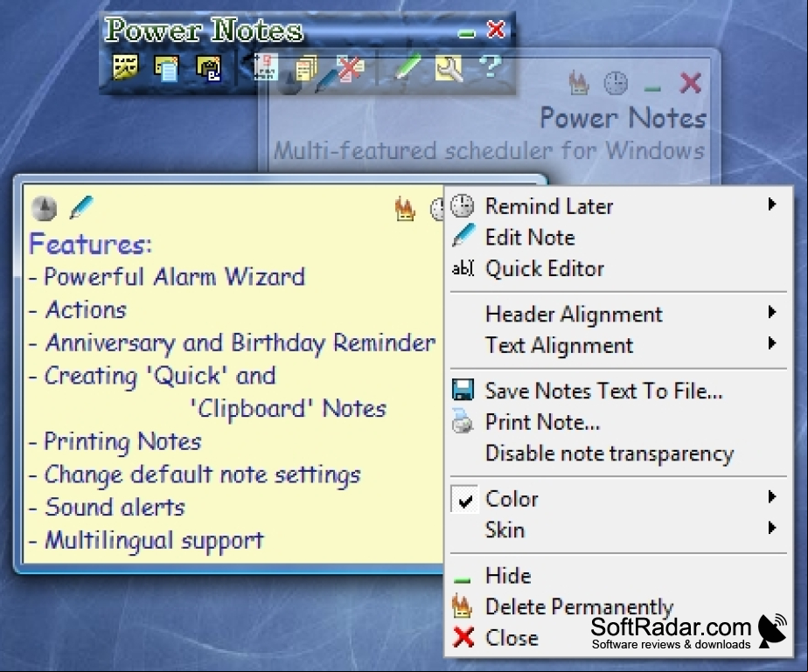The width and height of the screenshot is (808, 672).
Task: Click the clipboard note icon in toolbar
Action: click(209, 68)
